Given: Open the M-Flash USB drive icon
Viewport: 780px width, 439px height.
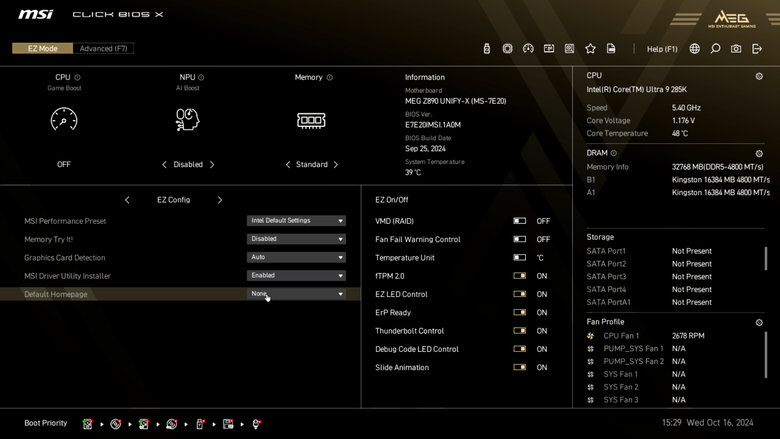Looking at the screenshot, I should point(487,48).
